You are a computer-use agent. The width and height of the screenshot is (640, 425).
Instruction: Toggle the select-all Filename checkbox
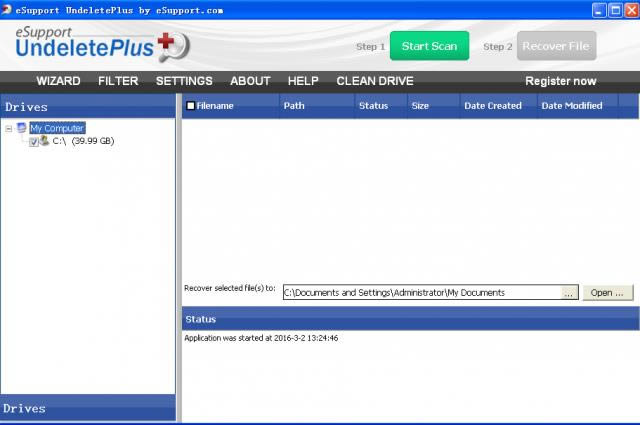click(x=190, y=106)
